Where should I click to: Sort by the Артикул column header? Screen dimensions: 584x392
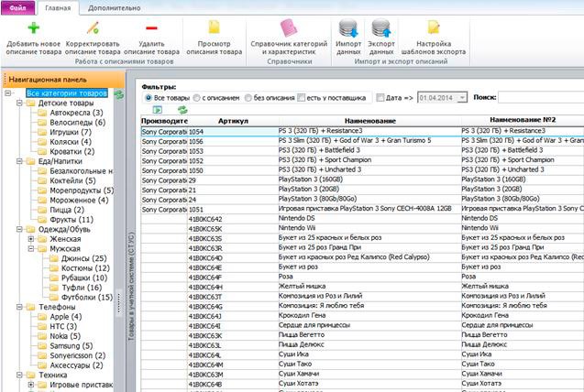pos(233,121)
